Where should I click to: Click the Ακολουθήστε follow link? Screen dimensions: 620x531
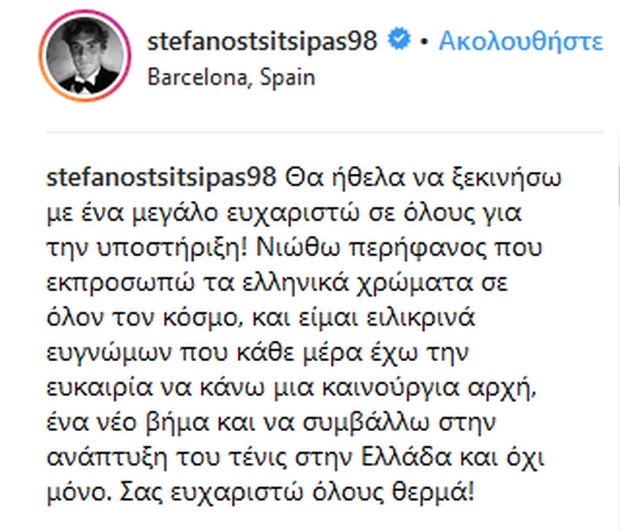point(520,42)
